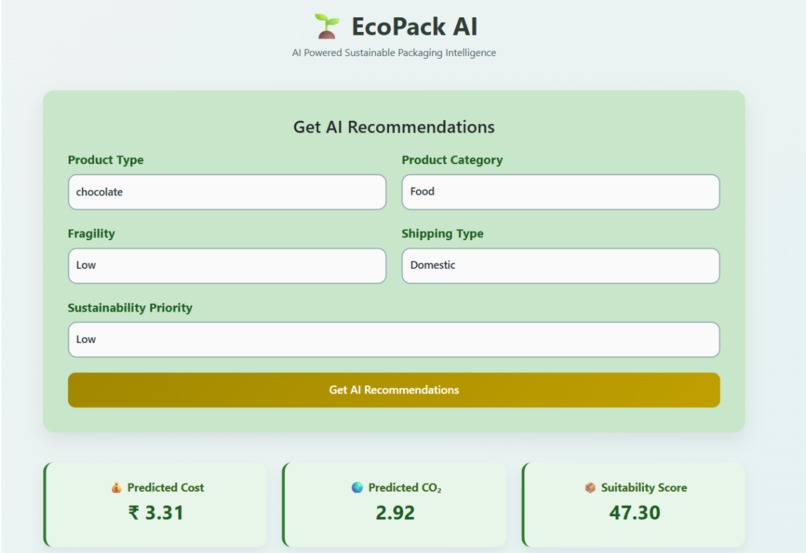Click the ₹ 3.31 predicted cost value

pos(156,513)
